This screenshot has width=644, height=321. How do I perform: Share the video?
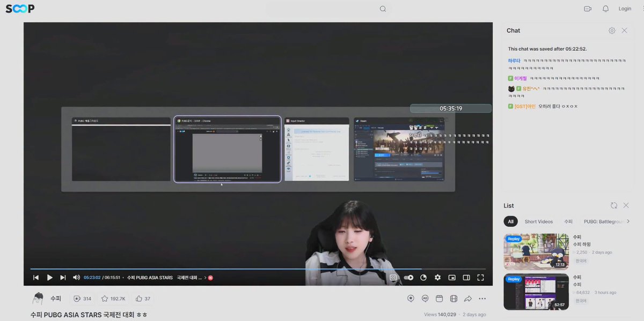click(x=468, y=298)
